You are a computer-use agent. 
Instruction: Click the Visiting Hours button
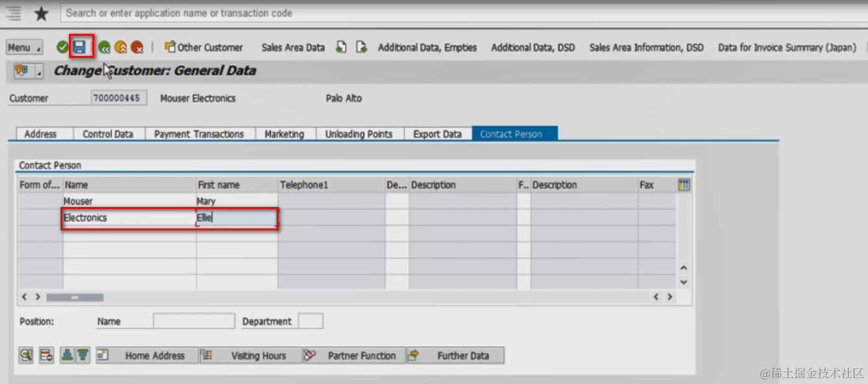point(250,355)
